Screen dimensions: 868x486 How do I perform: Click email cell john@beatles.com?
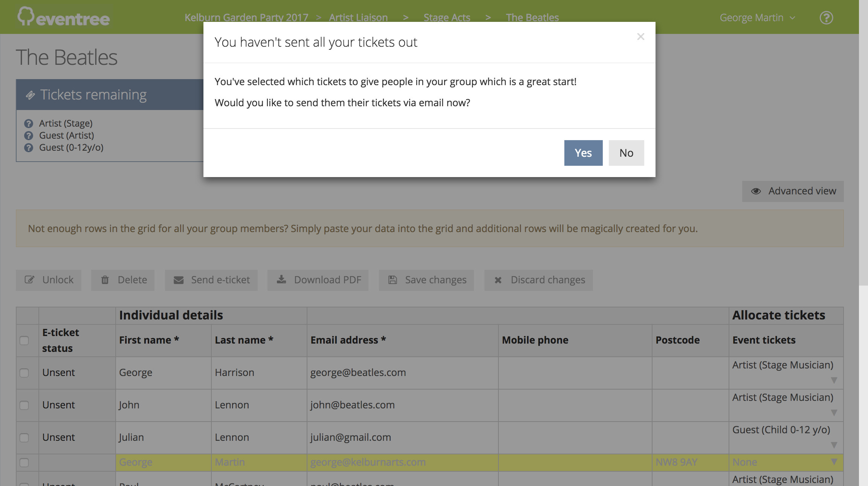(403, 405)
